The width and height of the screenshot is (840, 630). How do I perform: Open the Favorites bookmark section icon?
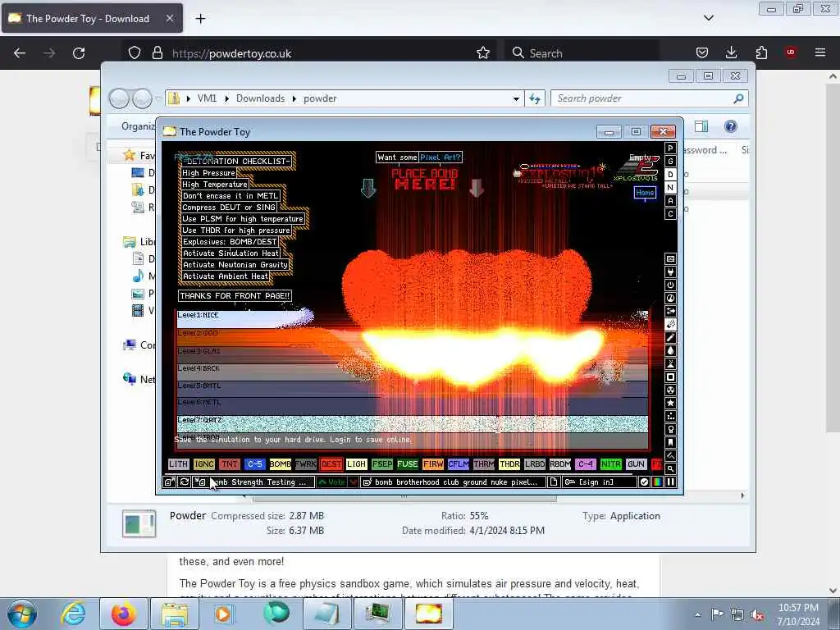tap(670, 442)
